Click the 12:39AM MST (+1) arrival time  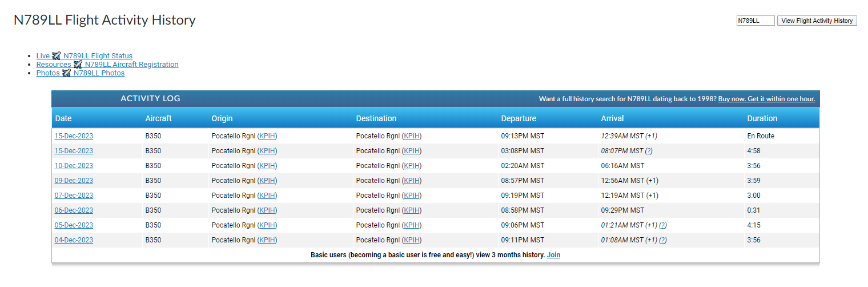click(629, 136)
